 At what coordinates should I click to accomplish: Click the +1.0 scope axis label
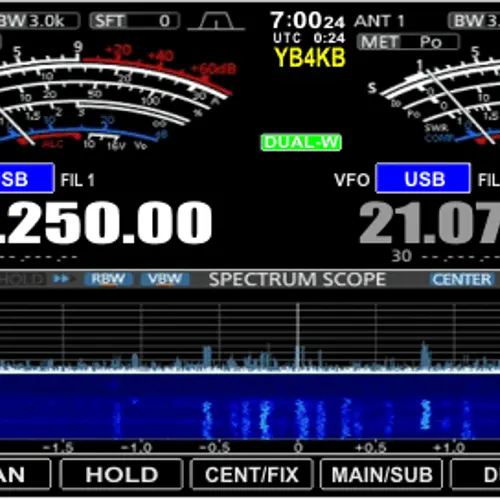pos(449,447)
